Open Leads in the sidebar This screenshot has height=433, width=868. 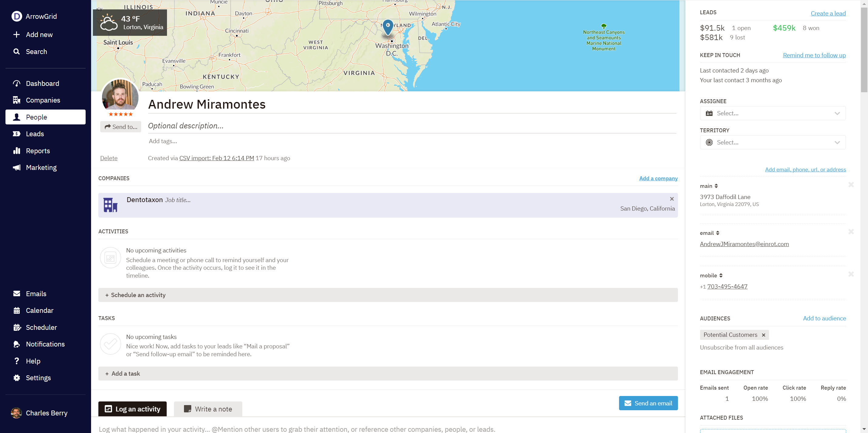(x=35, y=134)
